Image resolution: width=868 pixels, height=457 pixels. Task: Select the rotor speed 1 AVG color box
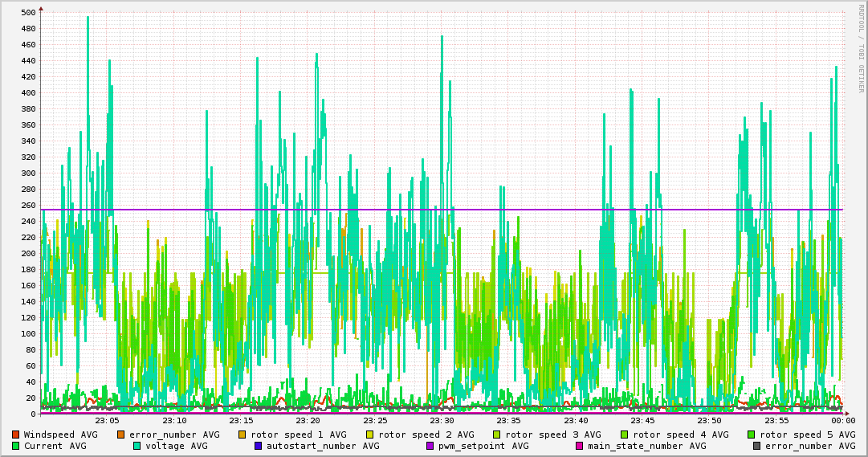tap(242, 435)
